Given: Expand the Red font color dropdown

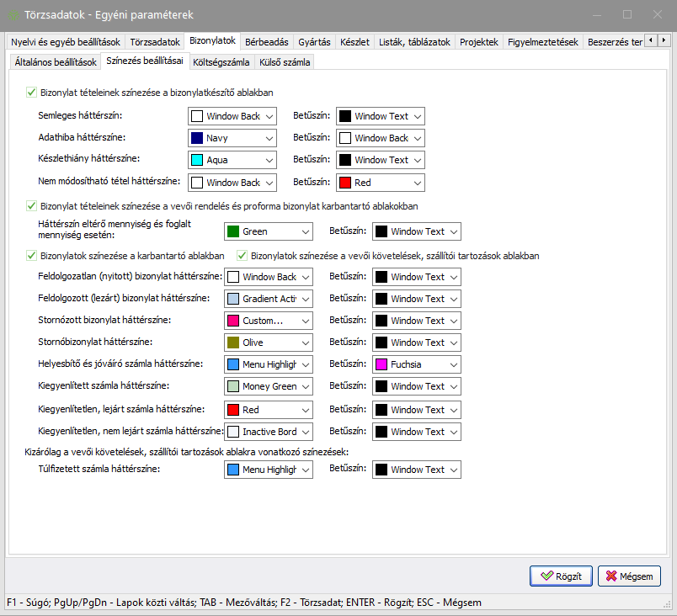Looking at the screenshot, I should pos(416,183).
